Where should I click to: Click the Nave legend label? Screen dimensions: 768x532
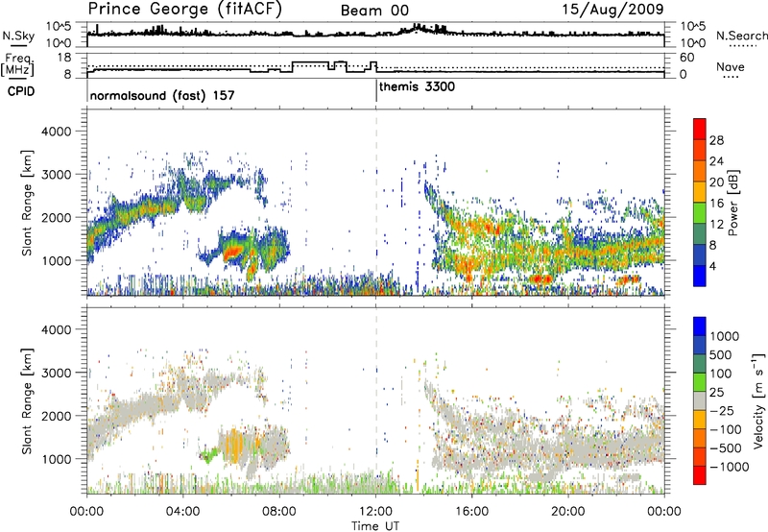coord(730,66)
